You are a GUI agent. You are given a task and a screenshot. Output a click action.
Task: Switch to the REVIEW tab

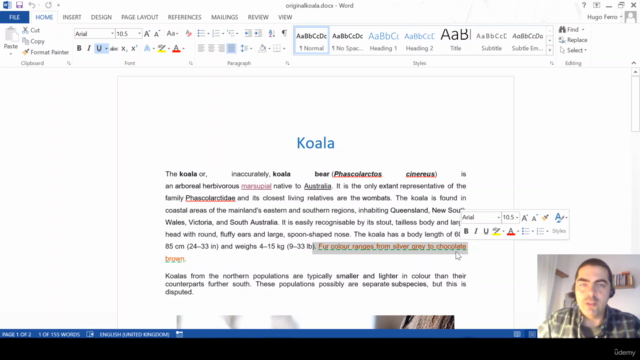pos(258,17)
